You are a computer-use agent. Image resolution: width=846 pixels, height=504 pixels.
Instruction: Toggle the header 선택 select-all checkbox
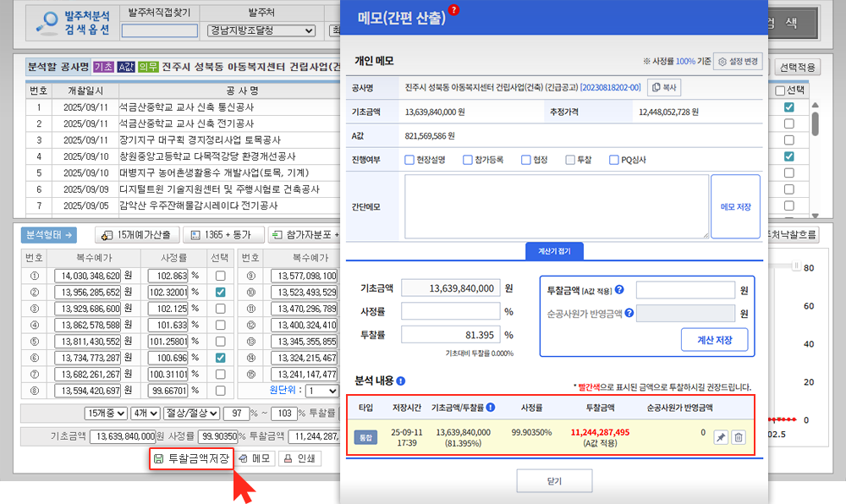(780, 90)
